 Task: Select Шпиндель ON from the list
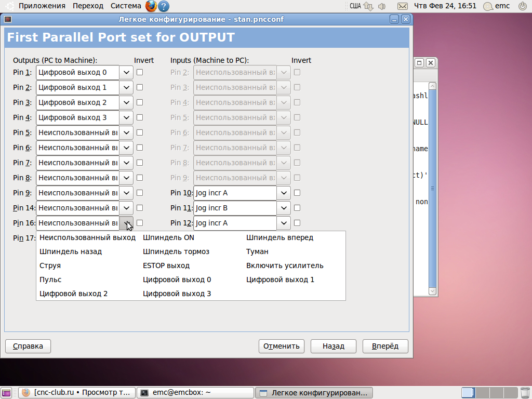pyautogui.click(x=169, y=237)
